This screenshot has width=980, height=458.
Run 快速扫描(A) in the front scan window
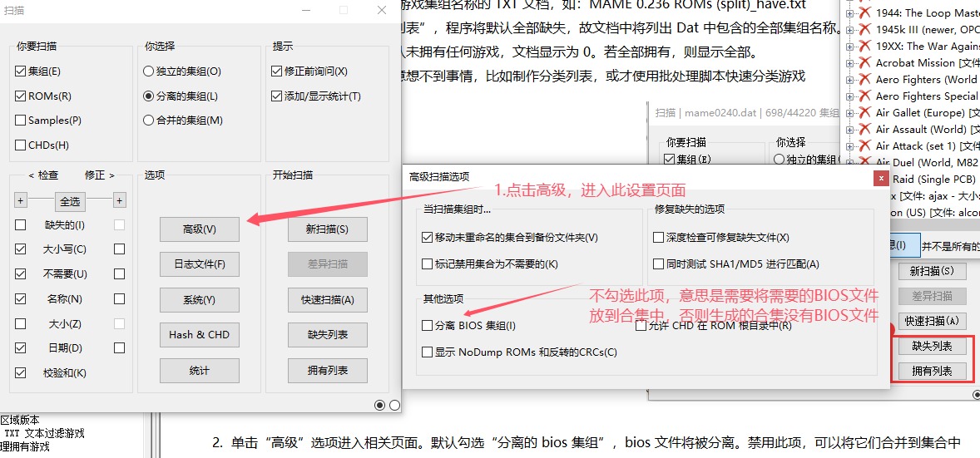click(328, 300)
